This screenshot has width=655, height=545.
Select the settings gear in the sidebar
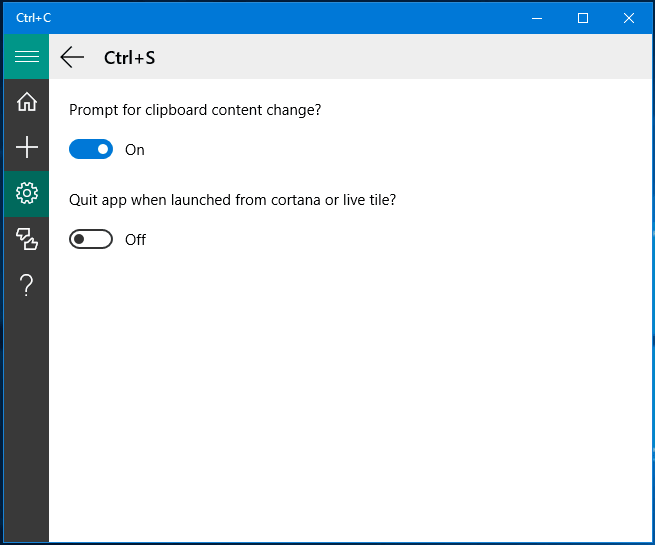[x=27, y=193]
